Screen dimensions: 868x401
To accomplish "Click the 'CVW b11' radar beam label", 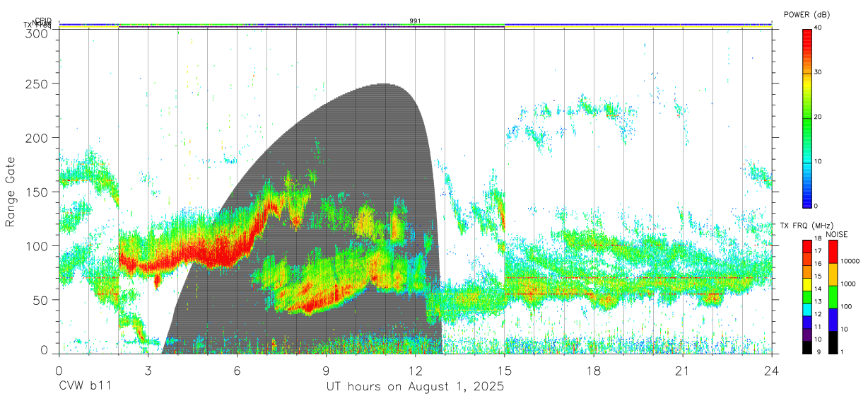I will (x=86, y=387).
